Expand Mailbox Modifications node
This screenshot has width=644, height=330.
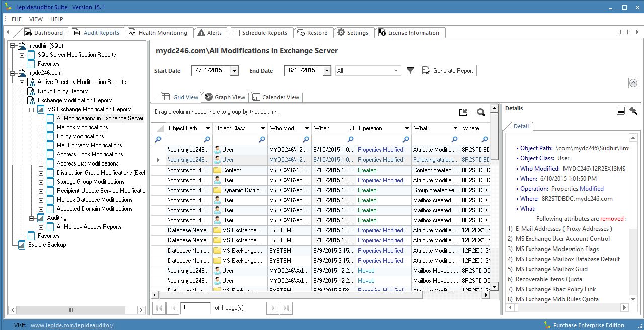tap(41, 127)
